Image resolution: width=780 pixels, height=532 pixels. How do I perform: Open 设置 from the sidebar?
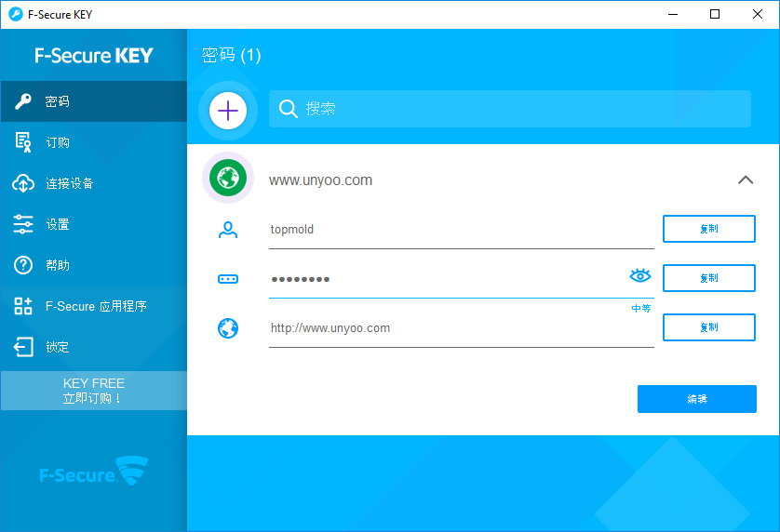[x=93, y=224]
